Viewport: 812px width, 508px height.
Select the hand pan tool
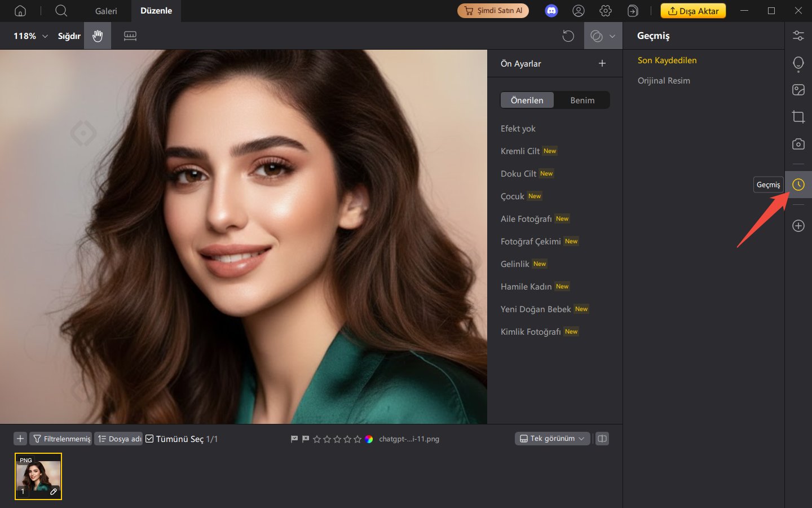98,36
